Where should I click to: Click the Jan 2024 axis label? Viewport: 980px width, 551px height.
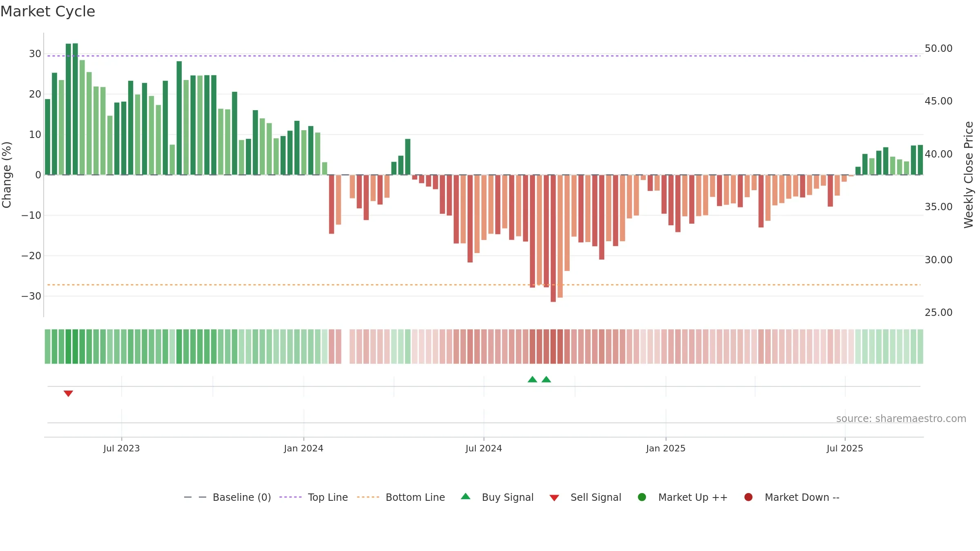(x=304, y=448)
